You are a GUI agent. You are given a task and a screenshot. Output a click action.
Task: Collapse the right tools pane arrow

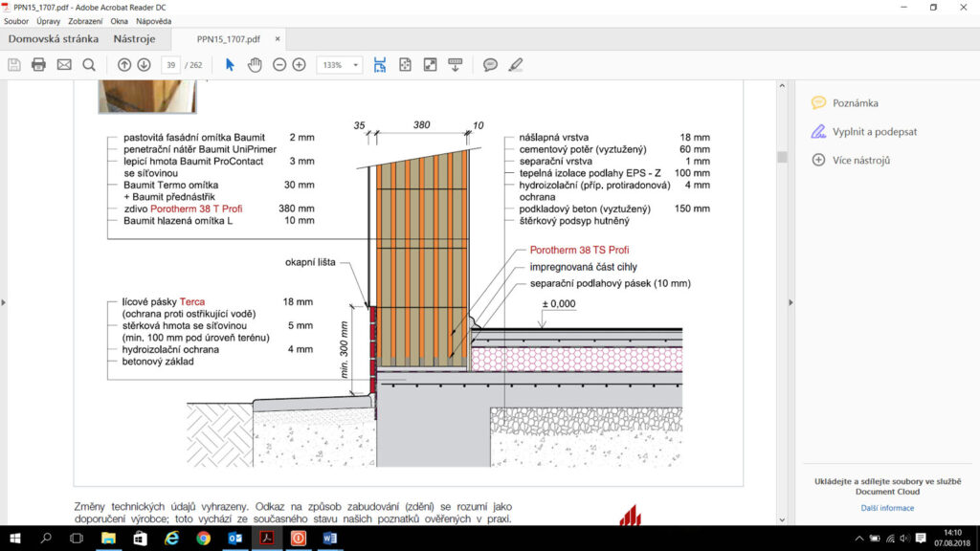(791, 302)
